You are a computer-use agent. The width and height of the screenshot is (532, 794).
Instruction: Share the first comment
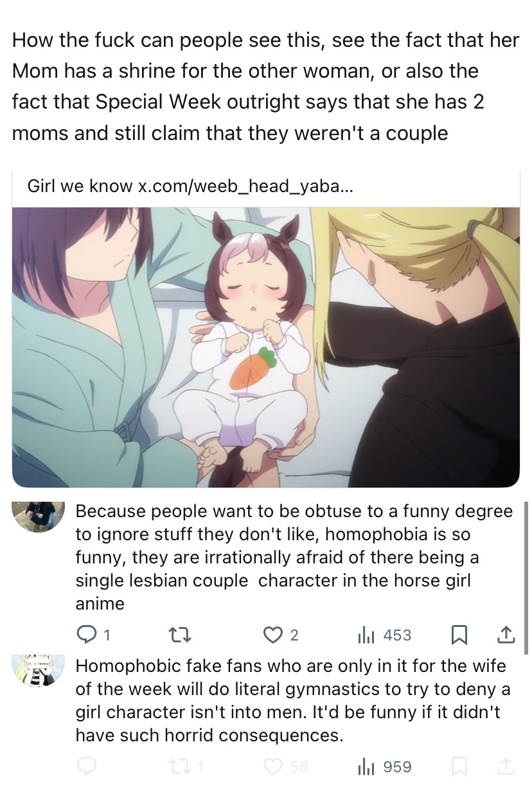(506, 635)
